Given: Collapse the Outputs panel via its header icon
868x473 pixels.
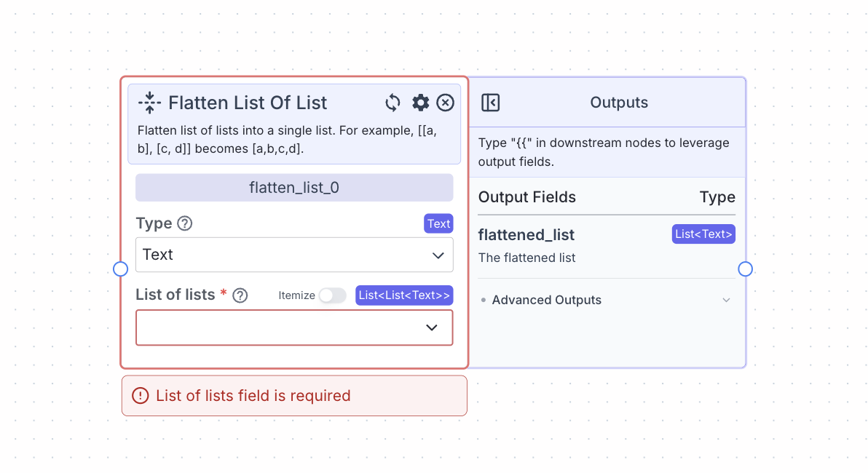Looking at the screenshot, I should click(x=490, y=103).
